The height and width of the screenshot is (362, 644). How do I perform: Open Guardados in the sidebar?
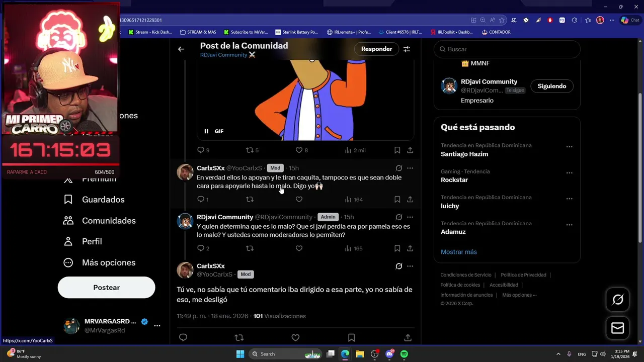tap(94, 200)
